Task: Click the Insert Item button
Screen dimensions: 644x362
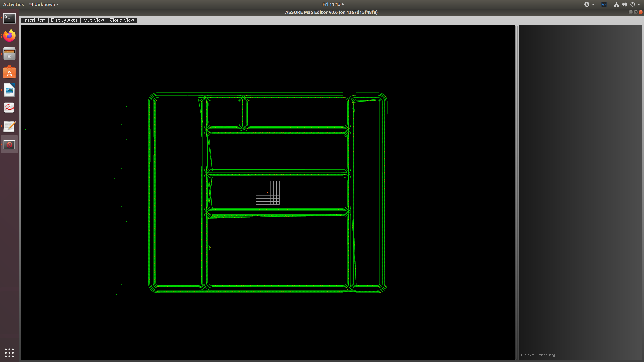Action: coord(34,20)
